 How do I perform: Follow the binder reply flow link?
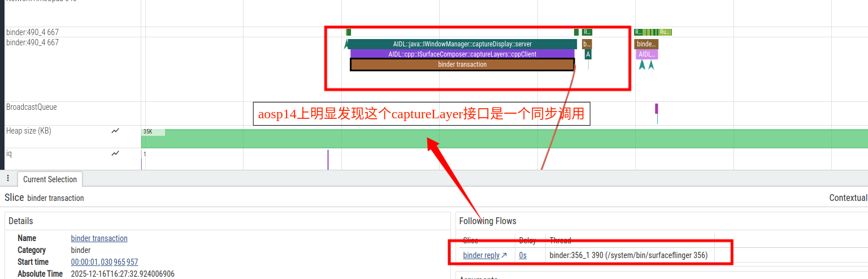point(481,255)
